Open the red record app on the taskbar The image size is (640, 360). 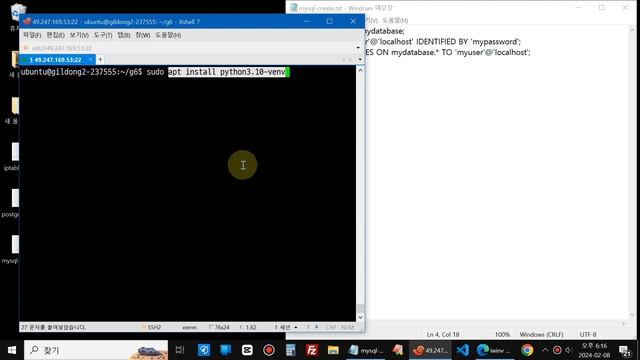(x=269, y=350)
